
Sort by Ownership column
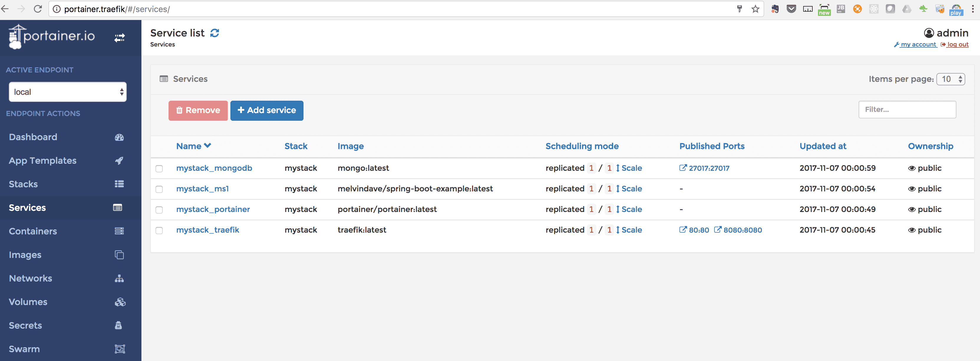930,146
